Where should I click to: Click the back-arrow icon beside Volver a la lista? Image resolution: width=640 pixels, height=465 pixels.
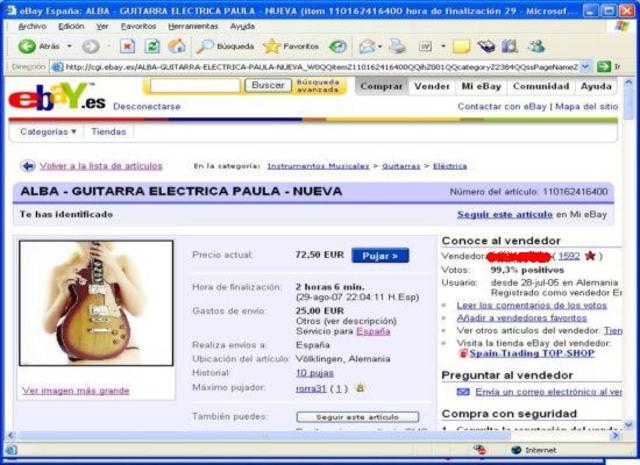tap(28, 166)
